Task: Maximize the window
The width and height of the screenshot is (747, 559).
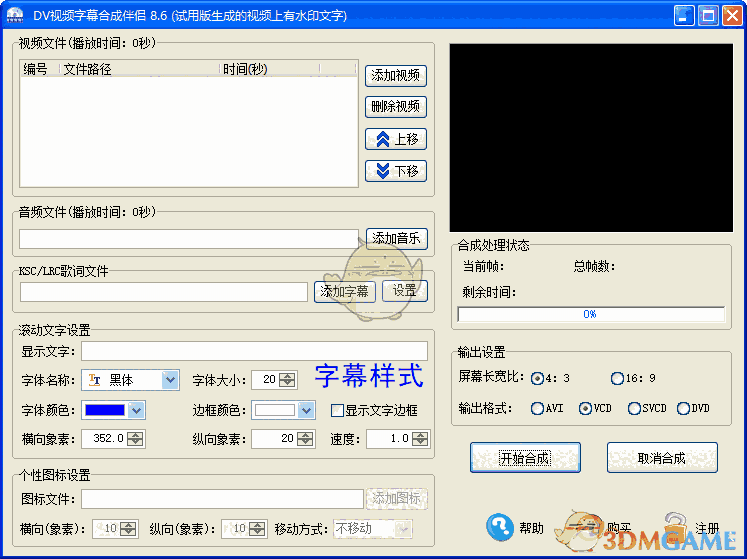Action: click(x=708, y=16)
